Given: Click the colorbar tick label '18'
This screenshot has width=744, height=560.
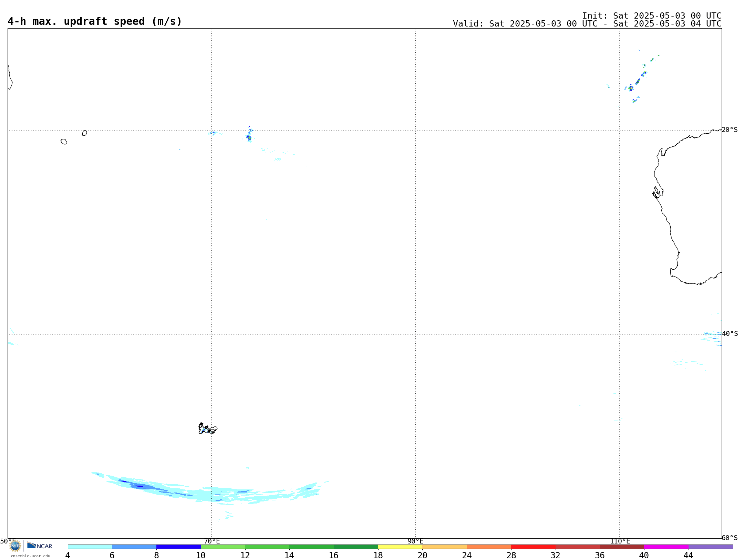Looking at the screenshot, I should [x=378, y=555].
